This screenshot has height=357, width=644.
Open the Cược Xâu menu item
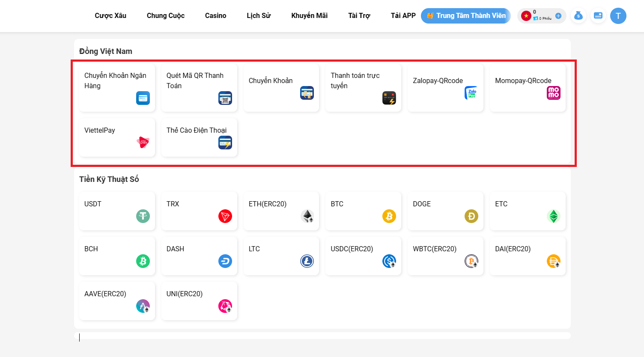tap(110, 16)
